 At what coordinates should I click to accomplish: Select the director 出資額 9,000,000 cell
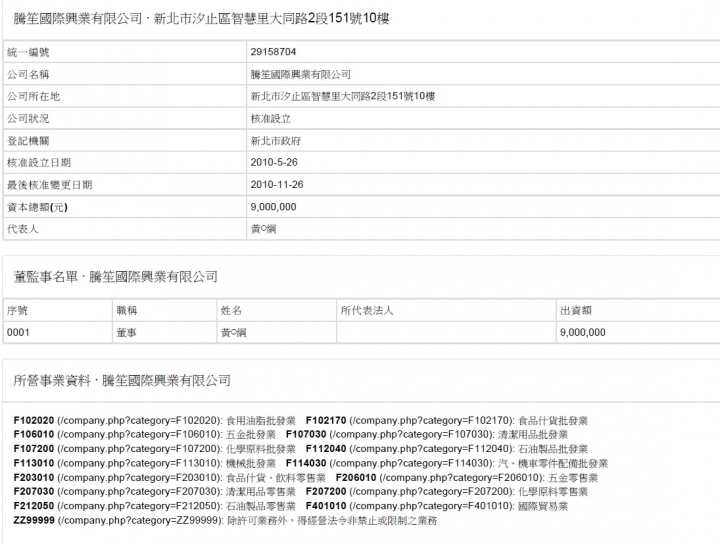583,332
